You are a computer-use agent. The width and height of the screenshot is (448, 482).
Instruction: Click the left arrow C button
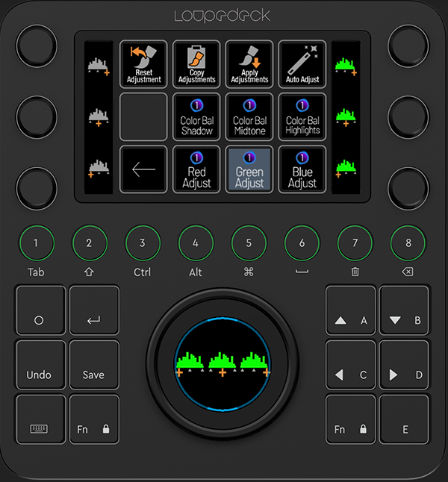[x=351, y=365]
